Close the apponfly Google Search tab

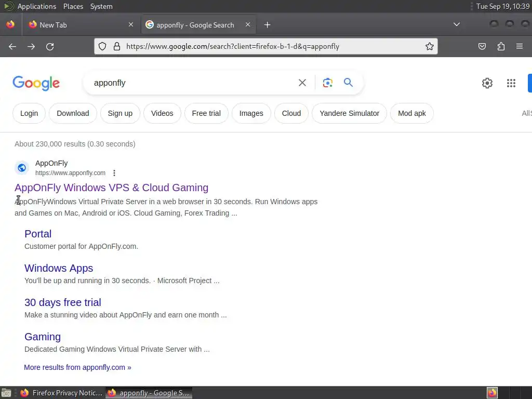point(248,24)
